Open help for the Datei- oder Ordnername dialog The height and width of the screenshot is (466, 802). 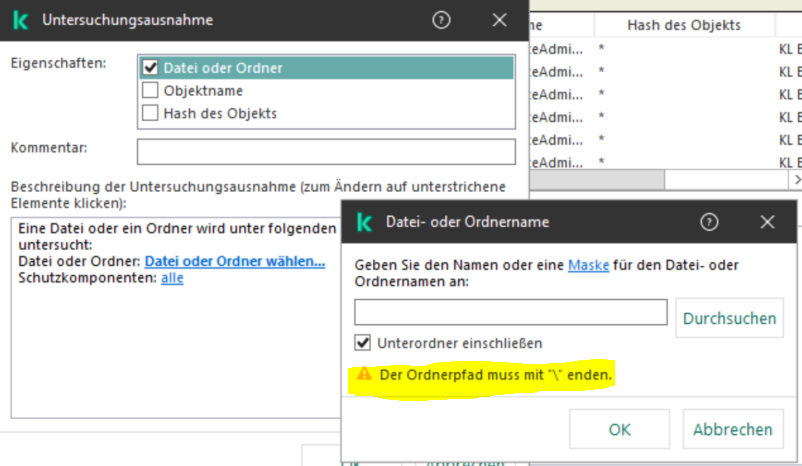pyautogui.click(x=709, y=222)
